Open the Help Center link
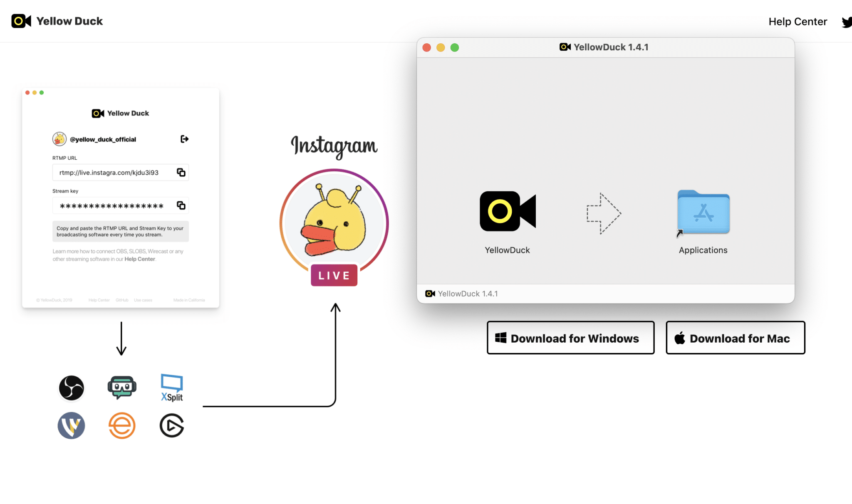The image size is (852, 504). coord(798,21)
